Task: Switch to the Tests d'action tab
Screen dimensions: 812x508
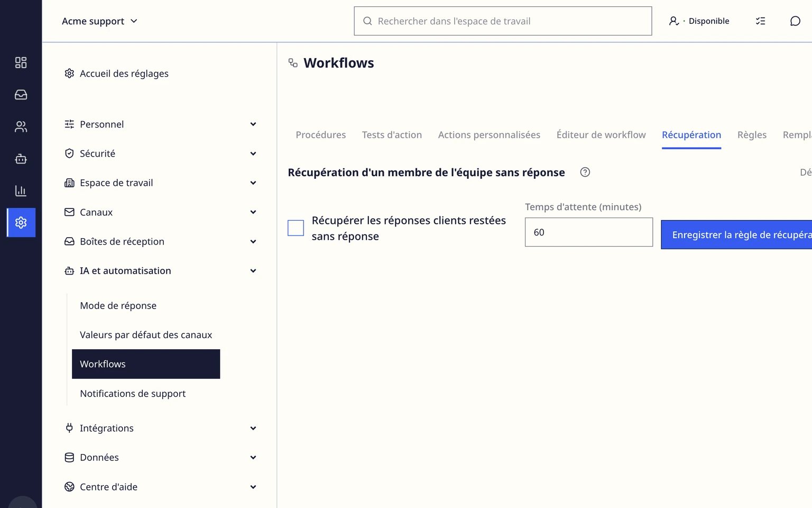Action: point(392,135)
